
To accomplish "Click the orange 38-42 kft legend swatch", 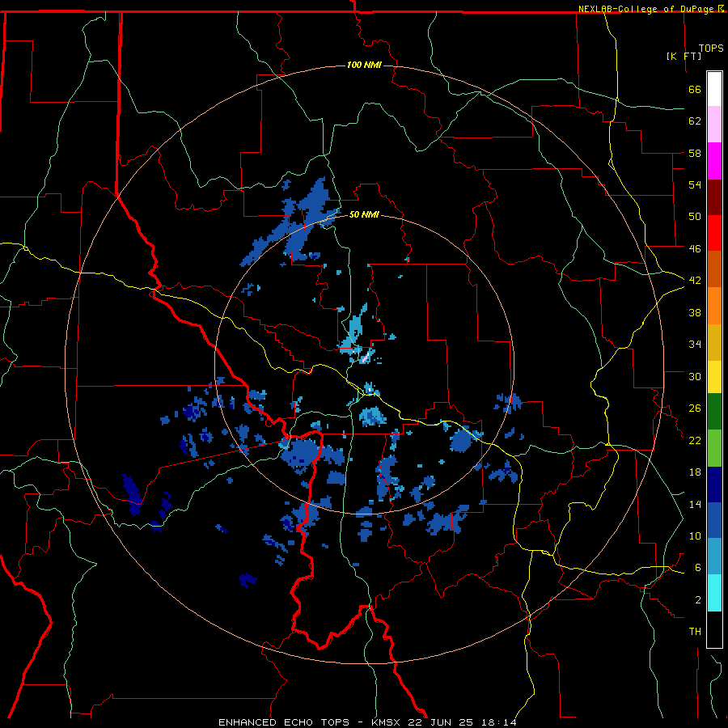I will [714, 306].
